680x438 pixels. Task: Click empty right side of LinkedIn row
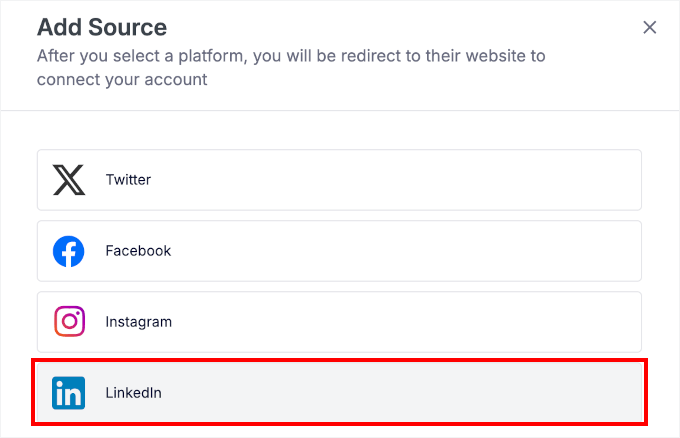click(x=520, y=393)
